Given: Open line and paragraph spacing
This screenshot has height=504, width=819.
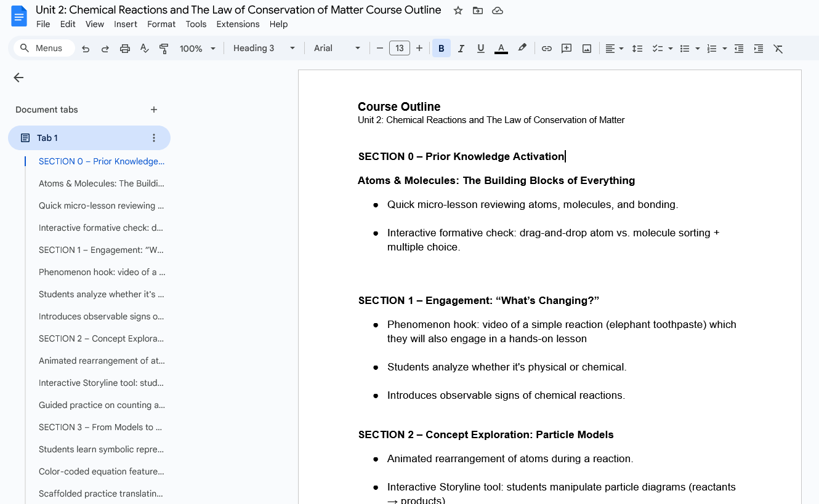Looking at the screenshot, I should pos(638,49).
